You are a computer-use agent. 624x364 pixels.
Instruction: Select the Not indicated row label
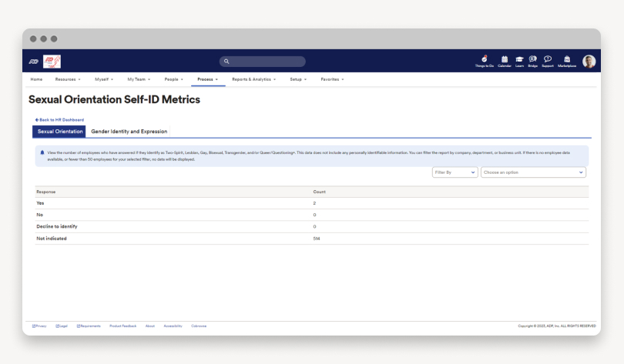[52, 239]
